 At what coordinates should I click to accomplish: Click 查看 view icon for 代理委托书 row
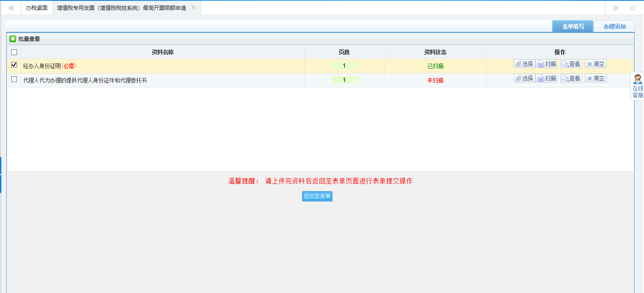571,78
